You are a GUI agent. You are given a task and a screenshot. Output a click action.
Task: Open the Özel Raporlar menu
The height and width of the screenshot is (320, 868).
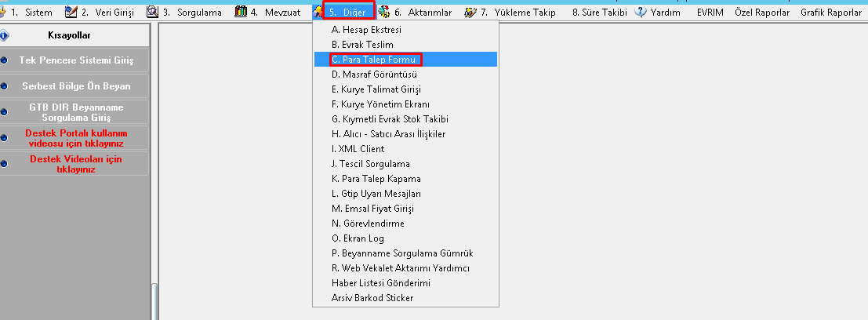[x=761, y=13]
